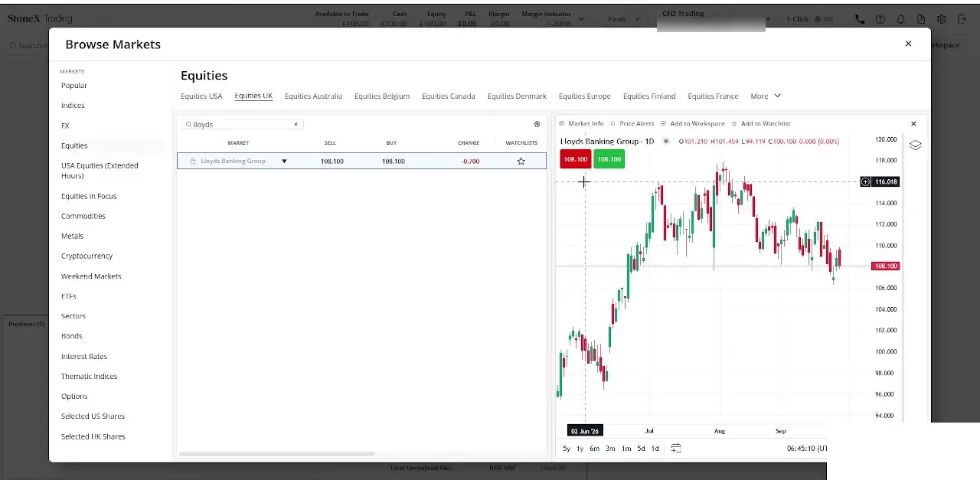
Task: Click the plus icon beside 116.018 price label
Action: [865, 181]
